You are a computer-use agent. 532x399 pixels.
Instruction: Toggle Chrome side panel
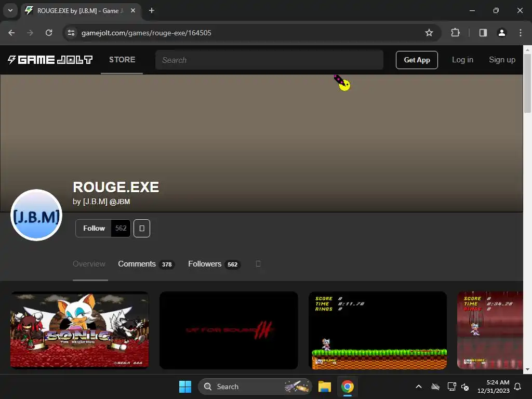(483, 33)
